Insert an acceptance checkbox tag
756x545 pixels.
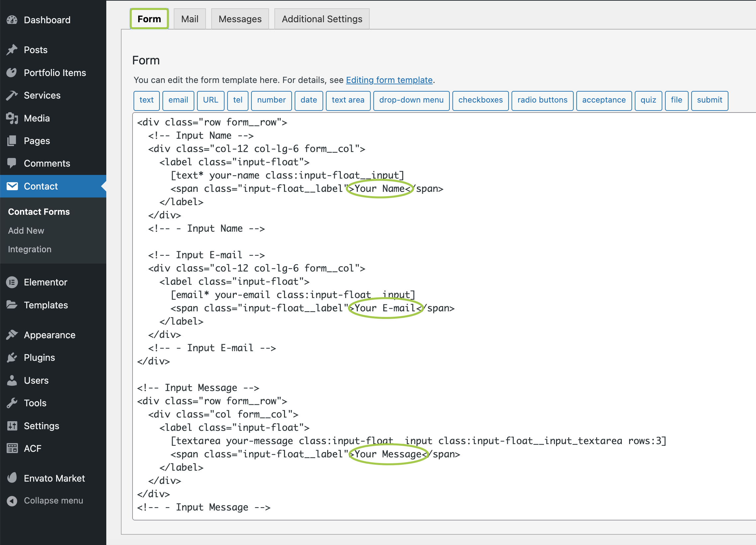click(603, 100)
